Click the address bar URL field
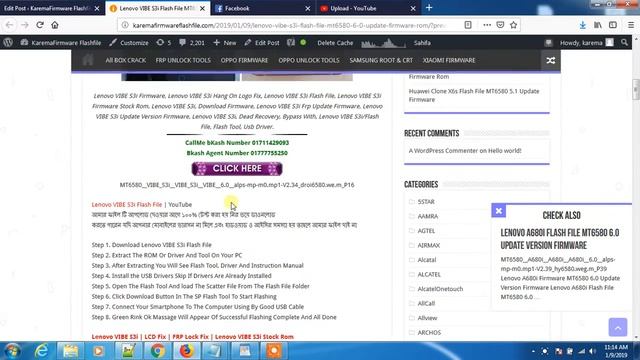The image size is (640, 360). tap(289, 25)
